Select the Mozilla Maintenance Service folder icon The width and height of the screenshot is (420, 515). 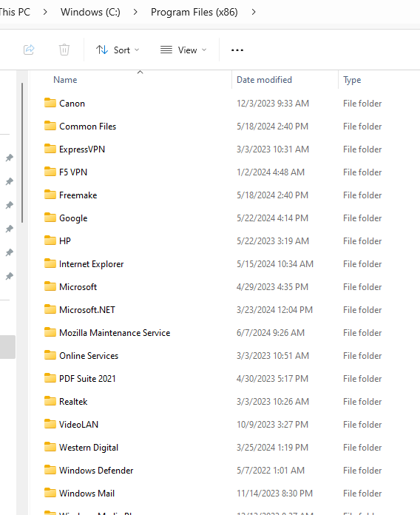50,332
